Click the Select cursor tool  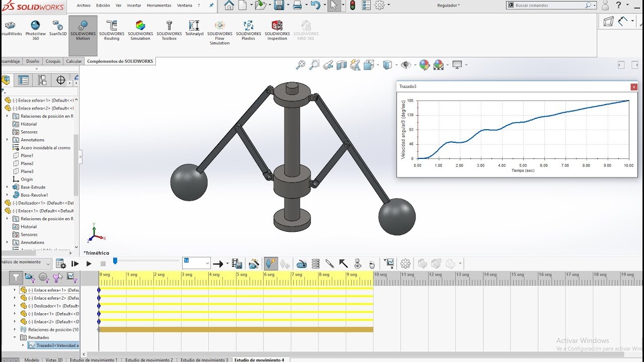(x=333, y=6)
